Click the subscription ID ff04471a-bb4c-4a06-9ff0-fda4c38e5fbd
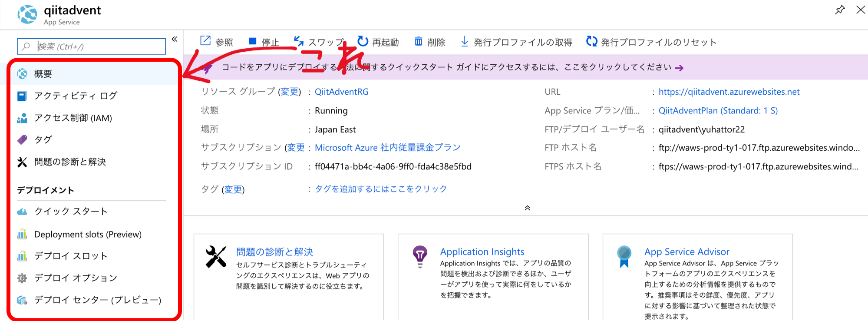This screenshot has height=321, width=868. [x=393, y=167]
